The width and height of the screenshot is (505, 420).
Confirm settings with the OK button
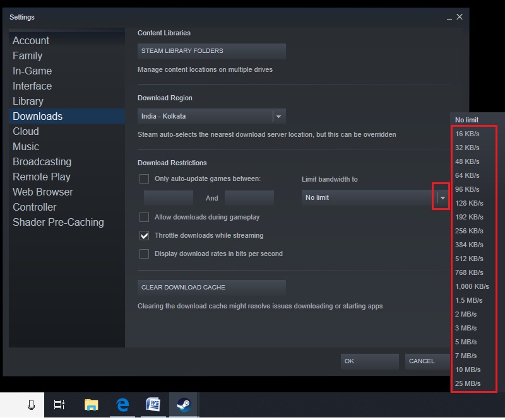(x=370, y=361)
